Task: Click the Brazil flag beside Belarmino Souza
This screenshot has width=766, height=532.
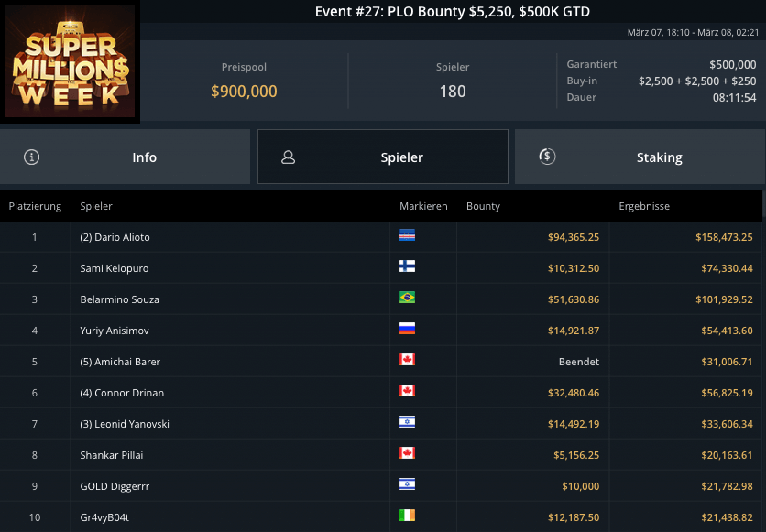Action: pos(408,299)
